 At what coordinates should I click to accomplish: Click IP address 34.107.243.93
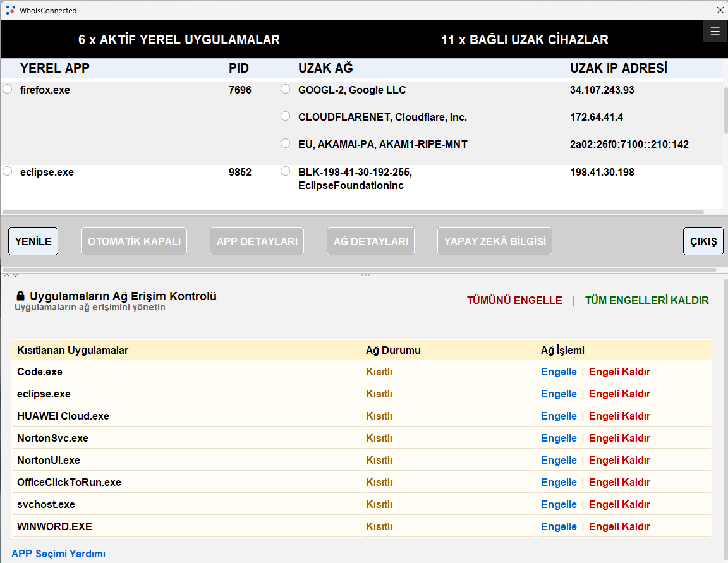coord(602,90)
